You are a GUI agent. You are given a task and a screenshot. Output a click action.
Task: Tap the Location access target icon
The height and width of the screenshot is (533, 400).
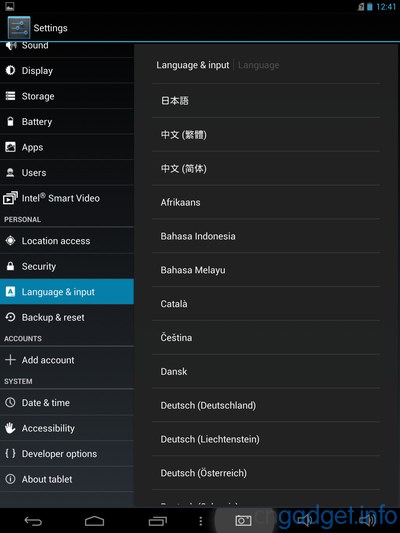coord(11,241)
